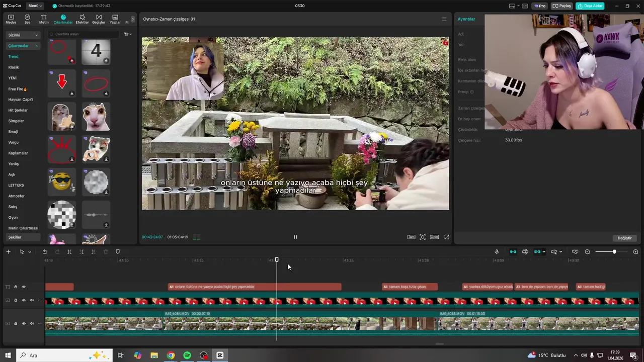Viewport: 644px width, 362px height.
Task: Select the sunglasses emoji sticker
Action: pyautogui.click(x=61, y=182)
